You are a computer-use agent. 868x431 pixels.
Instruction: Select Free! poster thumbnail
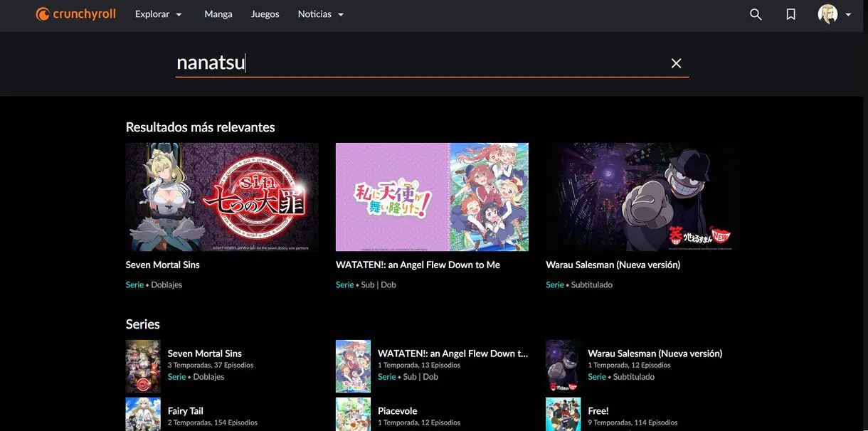pyautogui.click(x=563, y=414)
